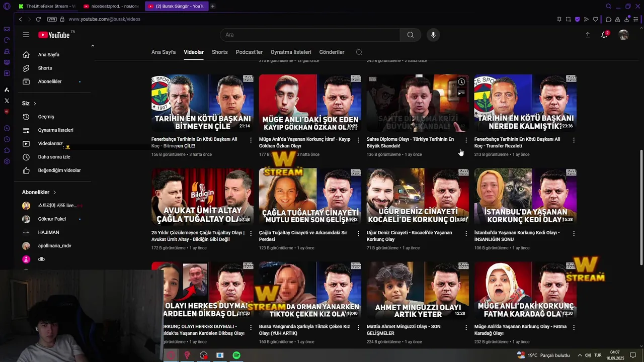644x362 pixels.
Task: Open options for Mattia Ahmet Minguzzi video
Action: coord(466,327)
